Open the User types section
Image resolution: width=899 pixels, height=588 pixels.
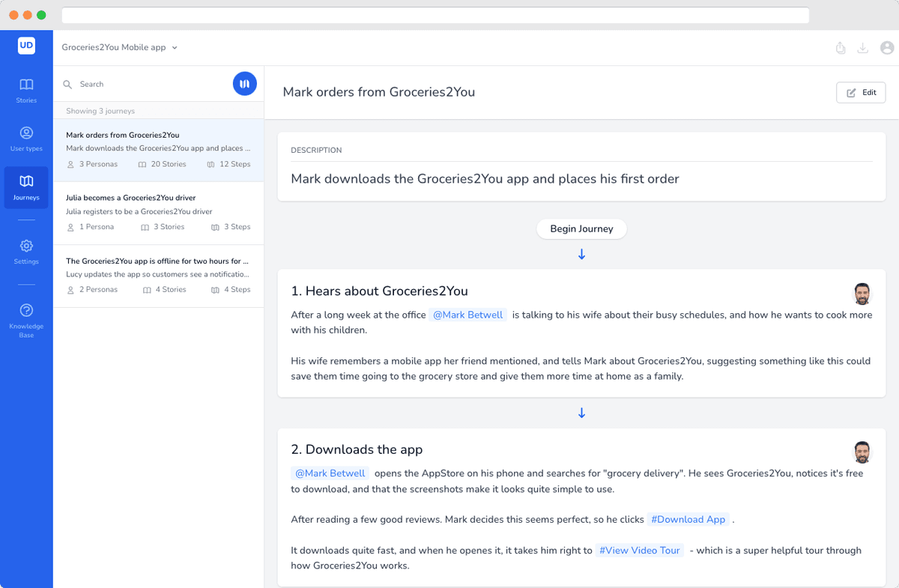pyautogui.click(x=26, y=139)
